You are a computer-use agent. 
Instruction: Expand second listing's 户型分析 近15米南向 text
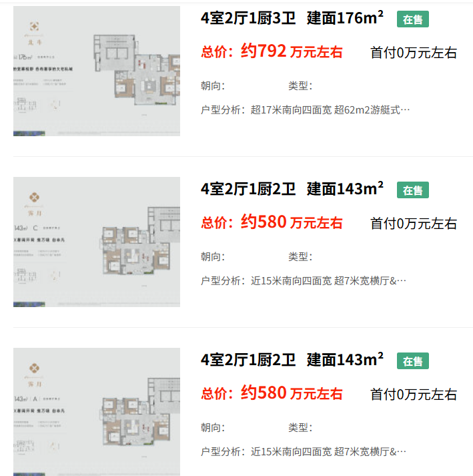(x=304, y=281)
